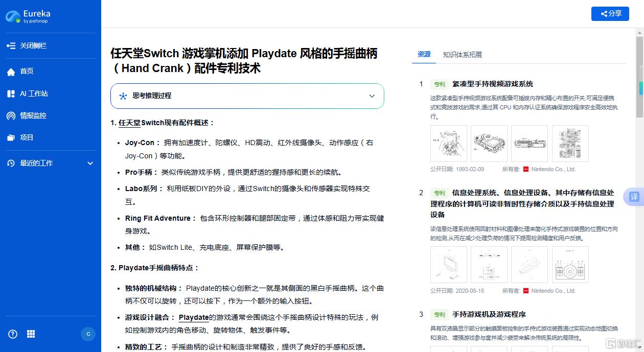Click the page vertical scrollbar thumb

[x=640, y=77]
